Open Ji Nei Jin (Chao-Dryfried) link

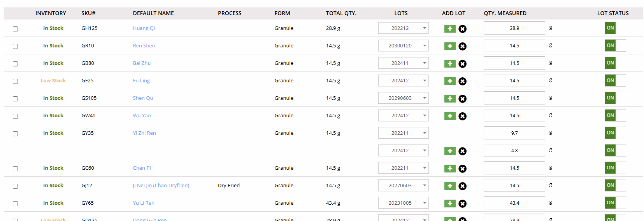[x=161, y=186]
